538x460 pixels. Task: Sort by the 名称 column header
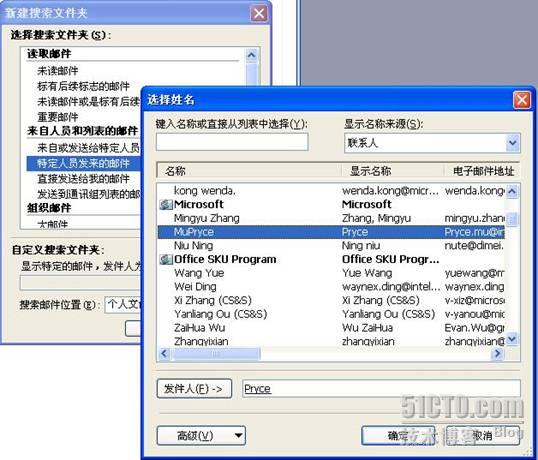coord(249,171)
